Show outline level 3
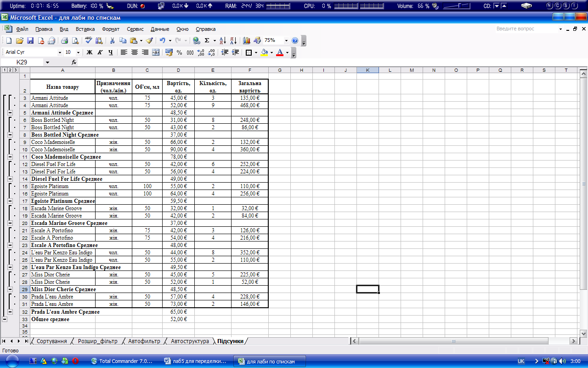This screenshot has width=588, height=368. point(15,70)
